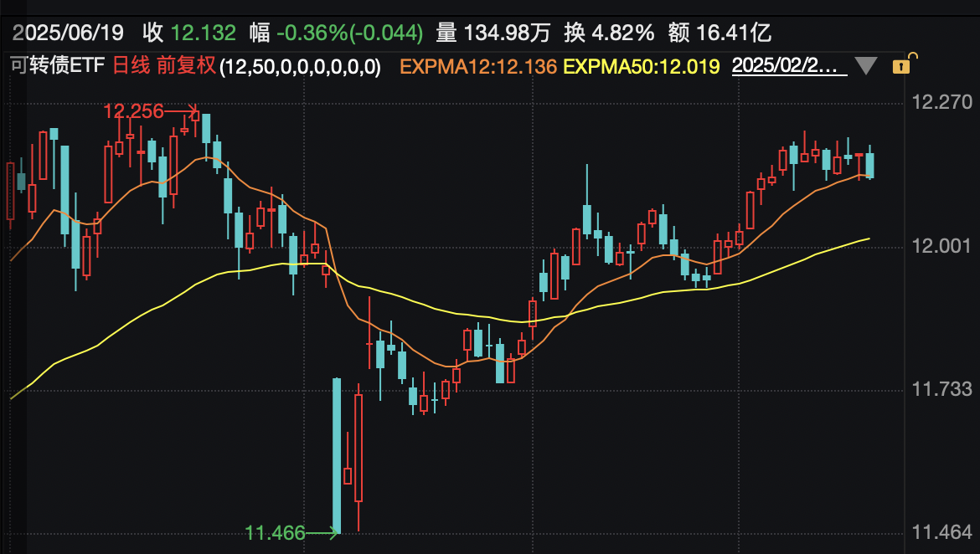Click the volume value 134.98万
This screenshot has width=980, height=554.
pos(506,33)
